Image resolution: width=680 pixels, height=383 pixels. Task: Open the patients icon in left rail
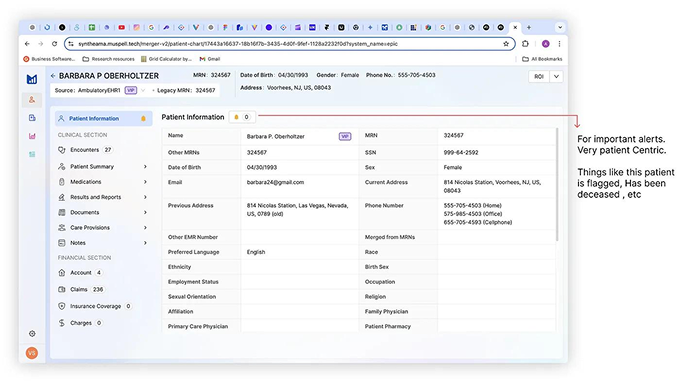click(32, 100)
